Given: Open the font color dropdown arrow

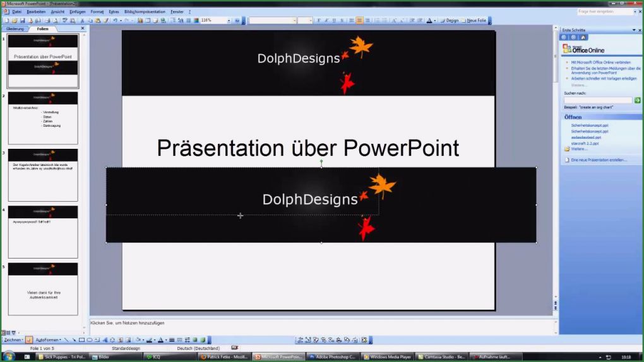Looking at the screenshot, I should click(x=434, y=21).
